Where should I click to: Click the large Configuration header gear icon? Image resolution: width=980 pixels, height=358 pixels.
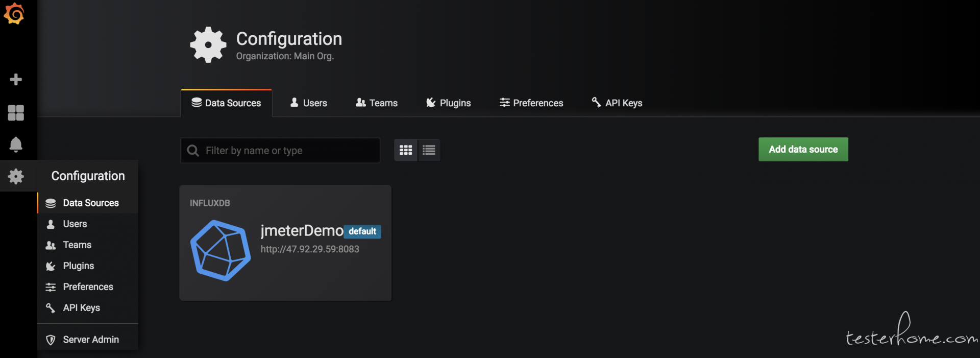208,45
